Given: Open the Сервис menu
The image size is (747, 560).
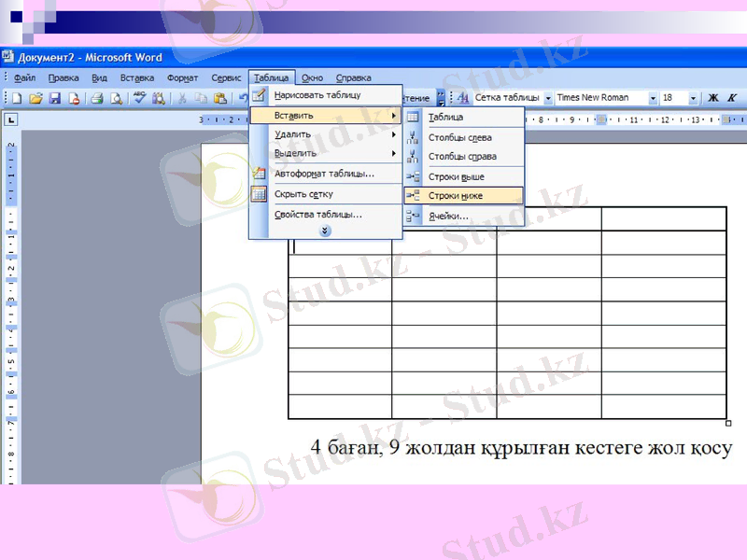Looking at the screenshot, I should coord(225,77).
